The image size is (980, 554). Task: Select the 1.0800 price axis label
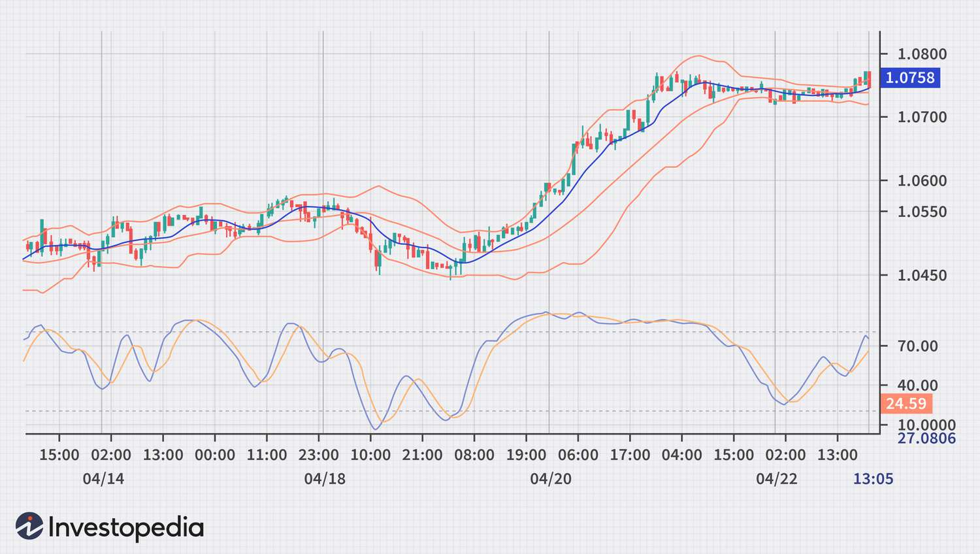coord(922,54)
